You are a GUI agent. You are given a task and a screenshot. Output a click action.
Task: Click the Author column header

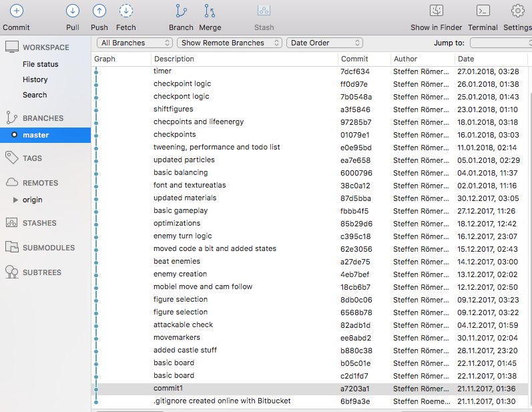(405, 59)
